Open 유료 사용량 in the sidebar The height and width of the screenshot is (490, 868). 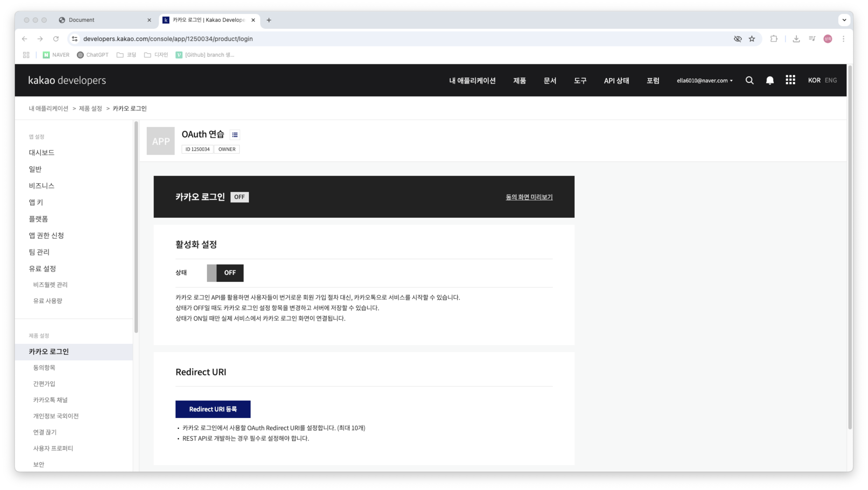point(48,301)
